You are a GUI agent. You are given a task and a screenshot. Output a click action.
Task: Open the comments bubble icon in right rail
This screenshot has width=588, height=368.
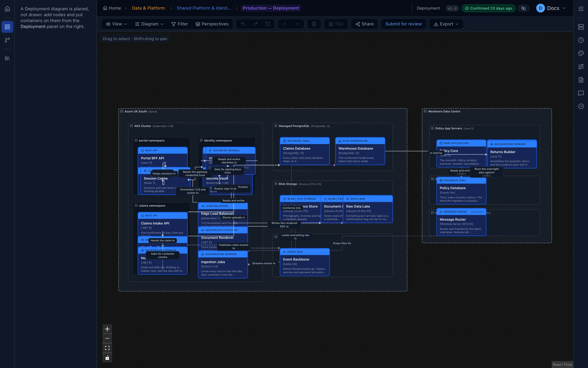point(581,93)
